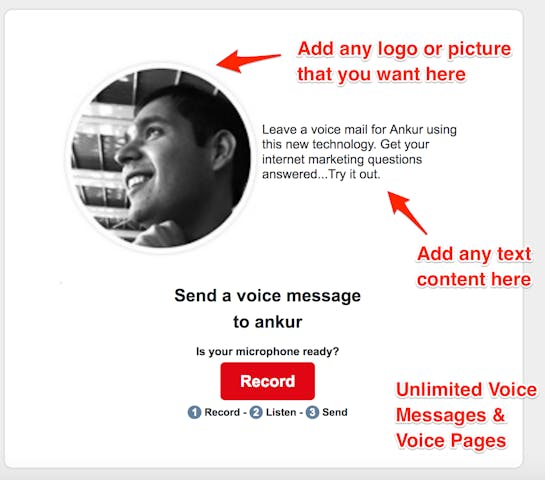
Task: Click the red arrow pointing to profile photo
Action: (248, 61)
